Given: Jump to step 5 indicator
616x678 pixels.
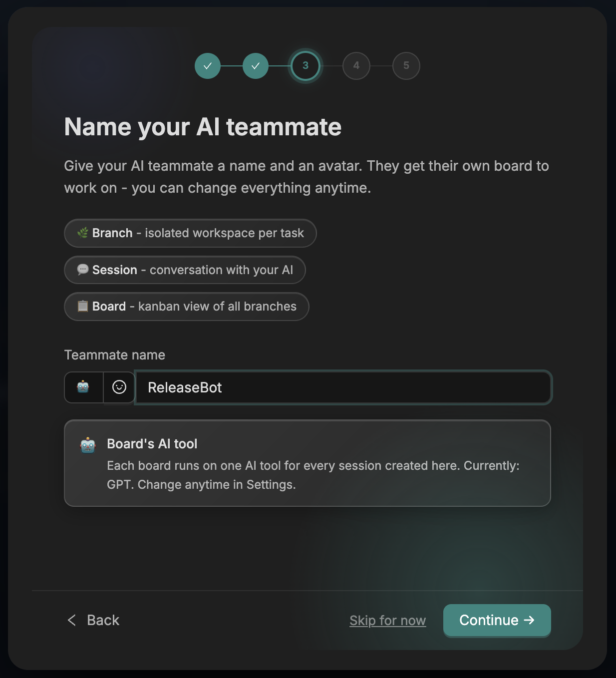Looking at the screenshot, I should click(x=406, y=65).
